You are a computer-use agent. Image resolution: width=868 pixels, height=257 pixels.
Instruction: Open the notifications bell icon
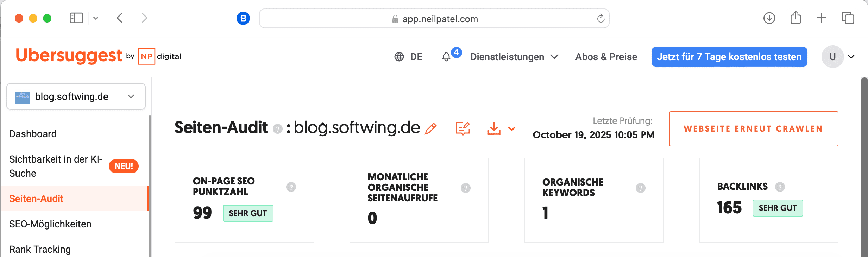(x=446, y=57)
